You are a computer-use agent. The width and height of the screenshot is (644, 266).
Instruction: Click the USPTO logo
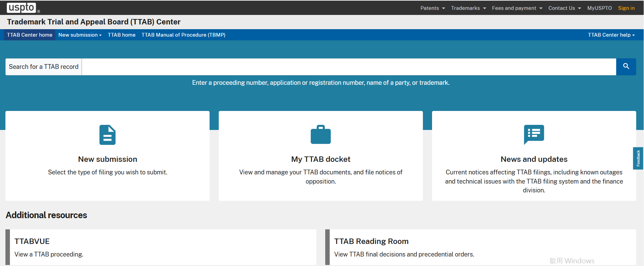[23, 7]
